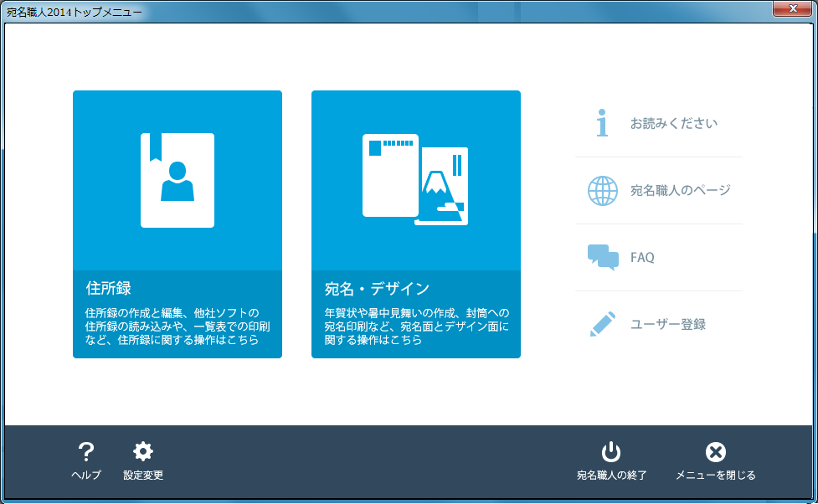Close the 宛名職人2014トップメニュー window
Viewport: 818px width, 504px height.
click(792, 8)
